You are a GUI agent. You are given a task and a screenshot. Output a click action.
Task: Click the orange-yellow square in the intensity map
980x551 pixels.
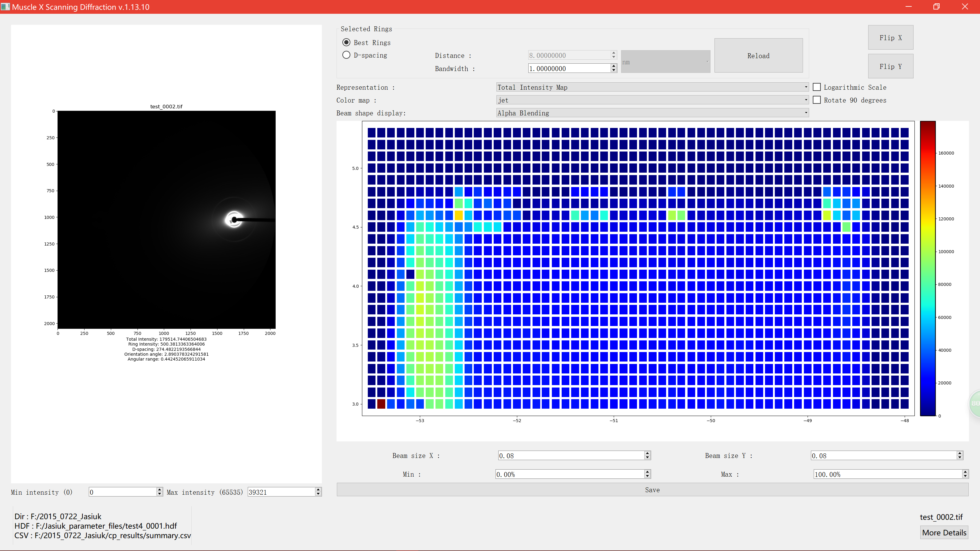458,215
